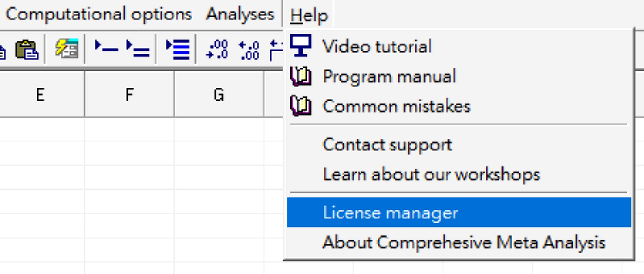Select Contact support
Viewport: 644px width, 274px height.
[x=387, y=145]
